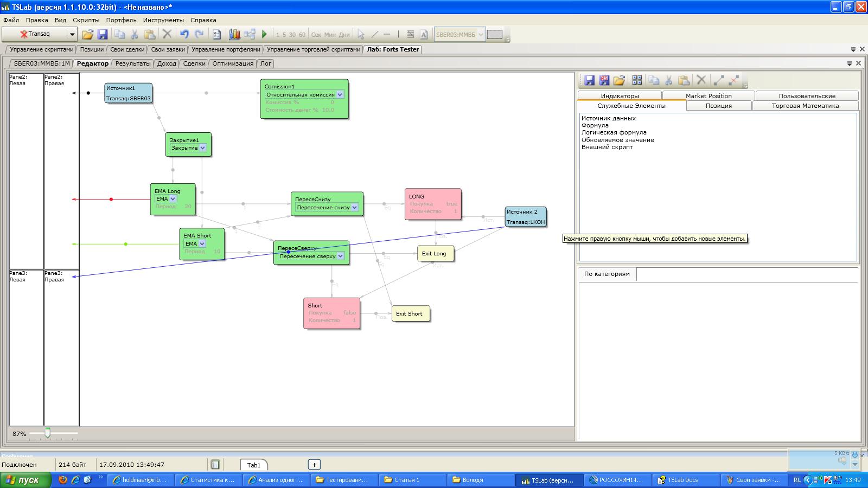Click the four-squares grid icon
The height and width of the screenshot is (488, 868).
[x=637, y=80]
